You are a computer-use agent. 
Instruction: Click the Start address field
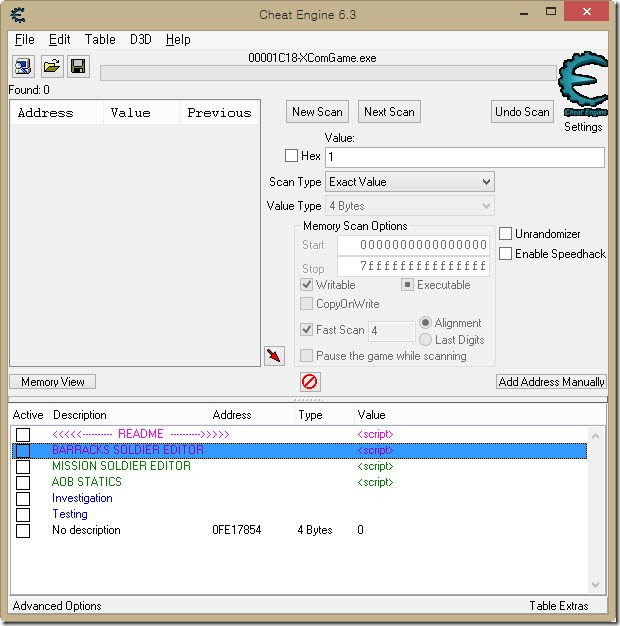tap(413, 245)
